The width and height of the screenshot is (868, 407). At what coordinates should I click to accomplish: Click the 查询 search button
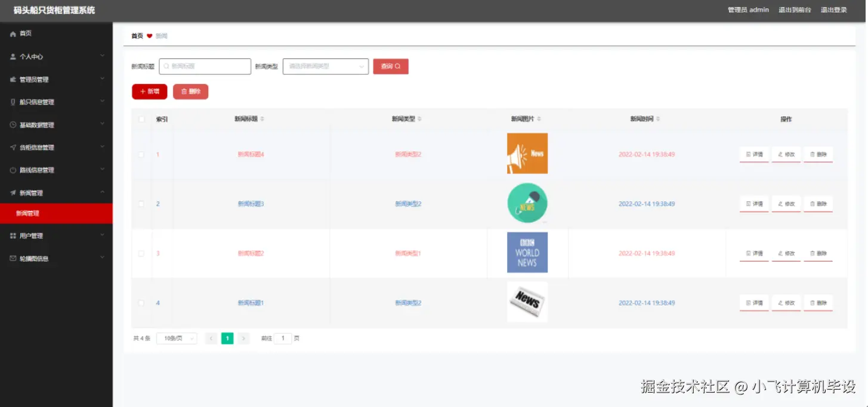[391, 66]
